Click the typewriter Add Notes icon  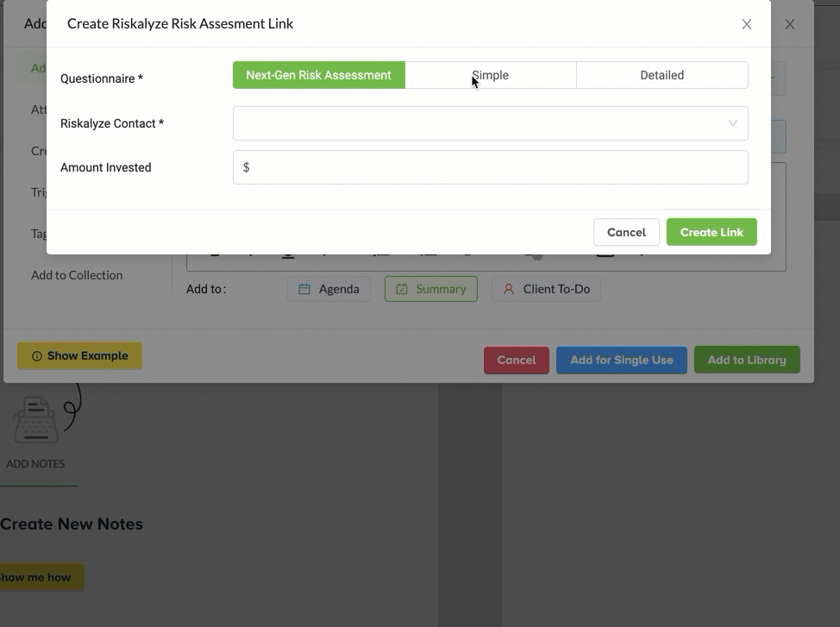(x=36, y=420)
